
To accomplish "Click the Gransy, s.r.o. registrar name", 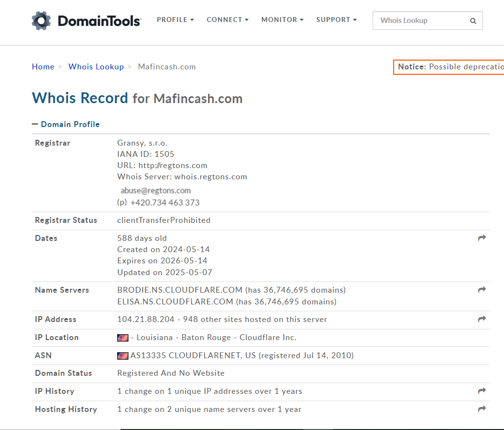I will point(143,143).
